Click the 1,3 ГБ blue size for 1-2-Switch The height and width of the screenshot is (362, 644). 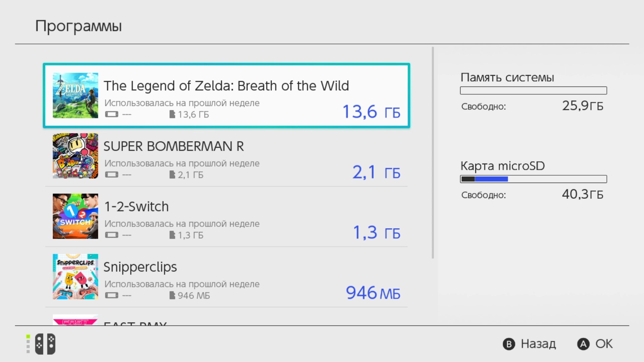(376, 233)
